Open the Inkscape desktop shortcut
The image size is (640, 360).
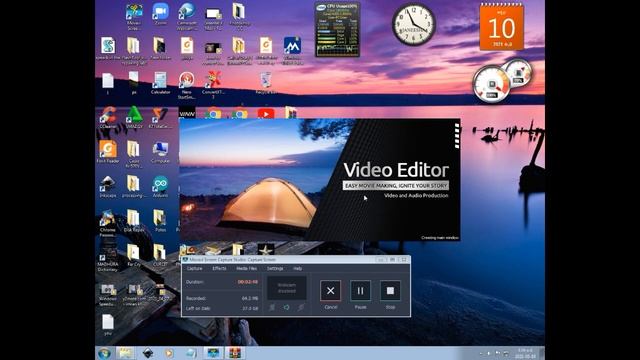[x=108, y=187]
